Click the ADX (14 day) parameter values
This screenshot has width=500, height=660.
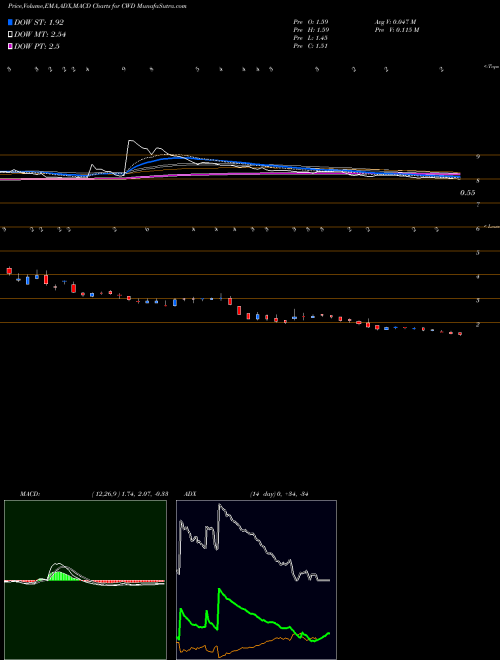[279, 494]
